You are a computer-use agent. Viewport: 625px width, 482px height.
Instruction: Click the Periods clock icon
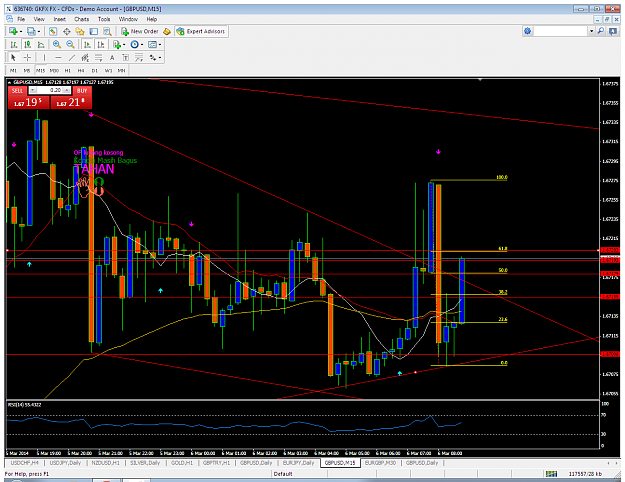click(134, 44)
